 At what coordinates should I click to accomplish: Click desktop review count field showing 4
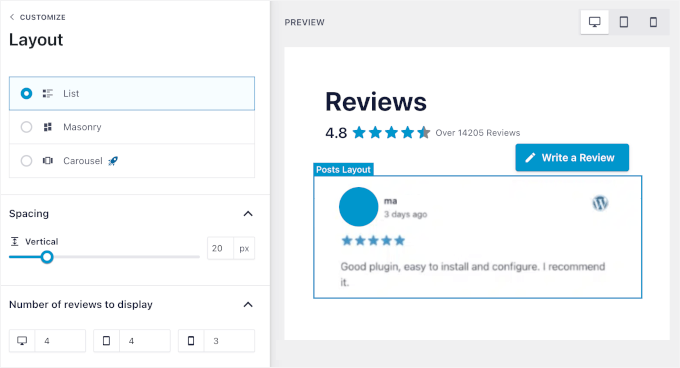click(x=60, y=341)
